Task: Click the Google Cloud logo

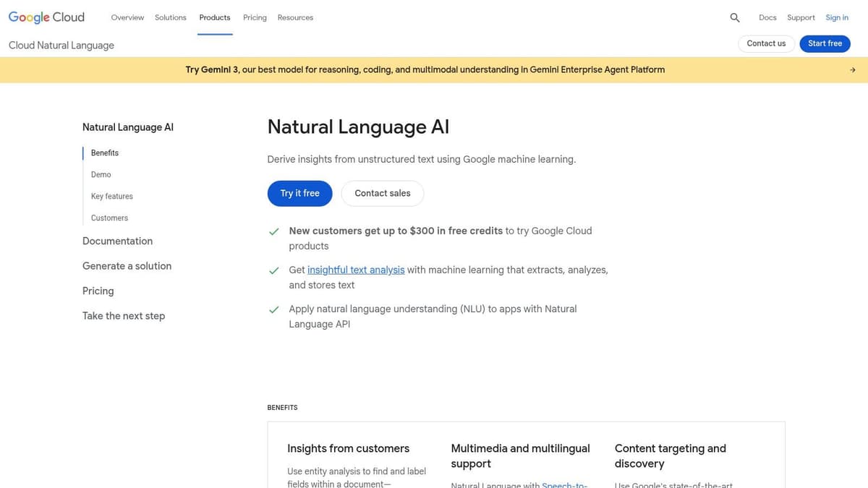Action: pyautogui.click(x=46, y=17)
